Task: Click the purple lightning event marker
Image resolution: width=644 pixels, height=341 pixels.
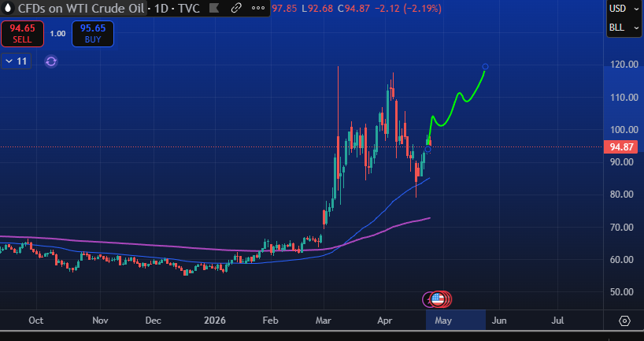Action: 428,299
